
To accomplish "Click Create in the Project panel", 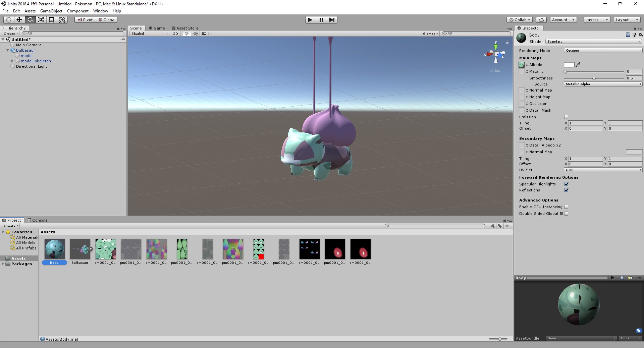I will click(x=11, y=226).
